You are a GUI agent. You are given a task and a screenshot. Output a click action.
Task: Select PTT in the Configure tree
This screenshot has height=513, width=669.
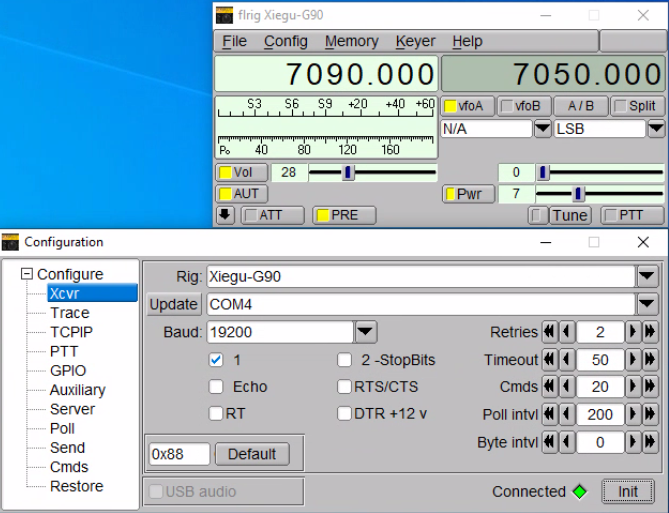pyautogui.click(x=64, y=351)
